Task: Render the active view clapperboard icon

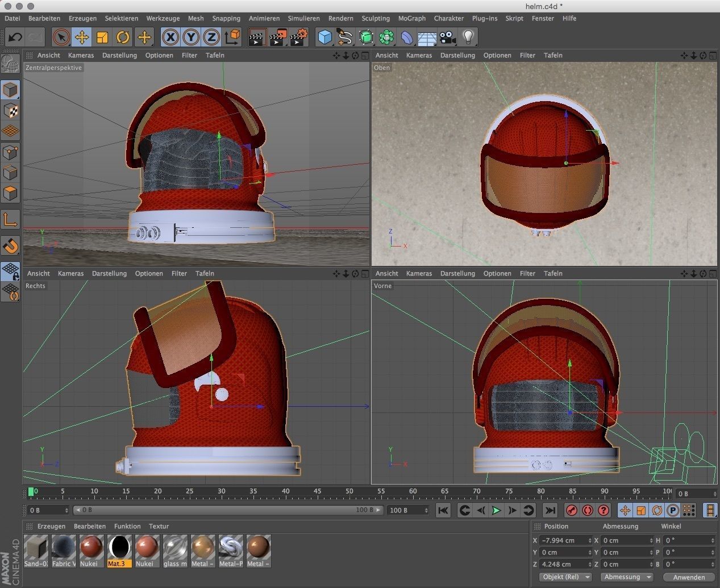Action: tap(257, 37)
